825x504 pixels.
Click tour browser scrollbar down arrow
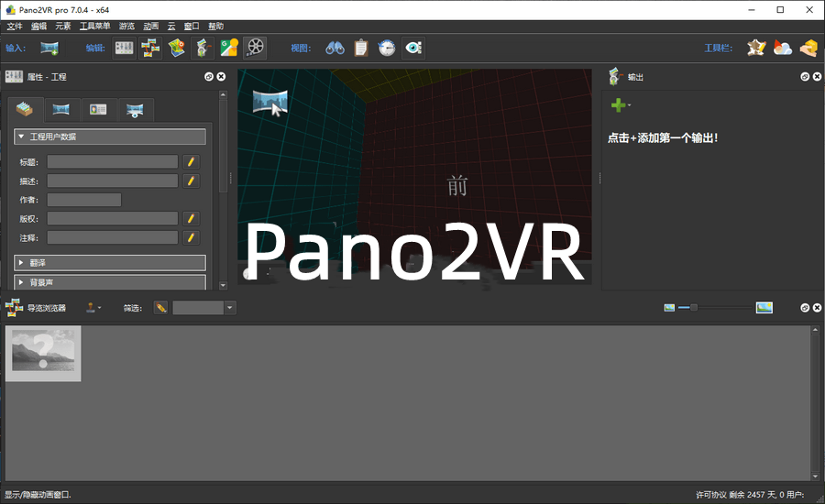(815, 477)
